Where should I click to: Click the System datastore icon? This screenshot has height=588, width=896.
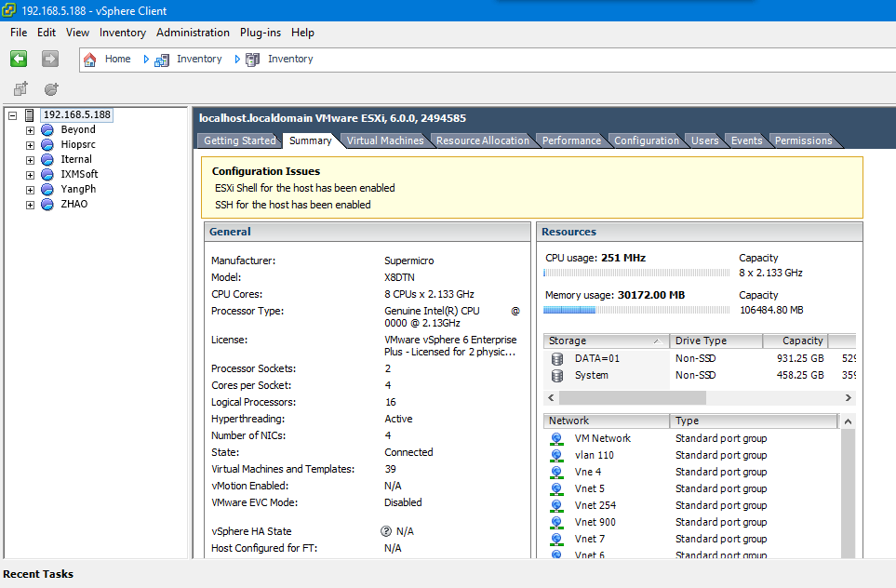(x=557, y=376)
